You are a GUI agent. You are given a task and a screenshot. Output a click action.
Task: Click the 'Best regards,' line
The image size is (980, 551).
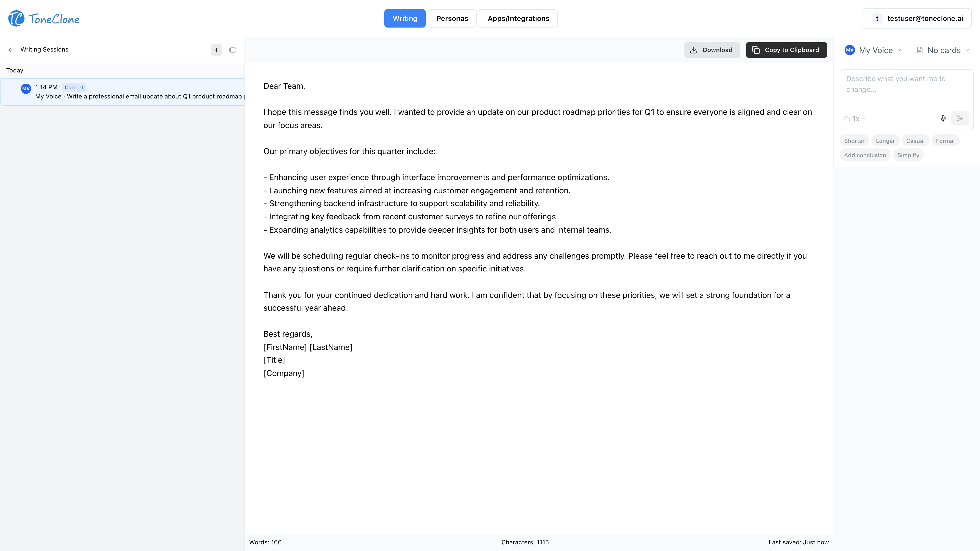288,334
